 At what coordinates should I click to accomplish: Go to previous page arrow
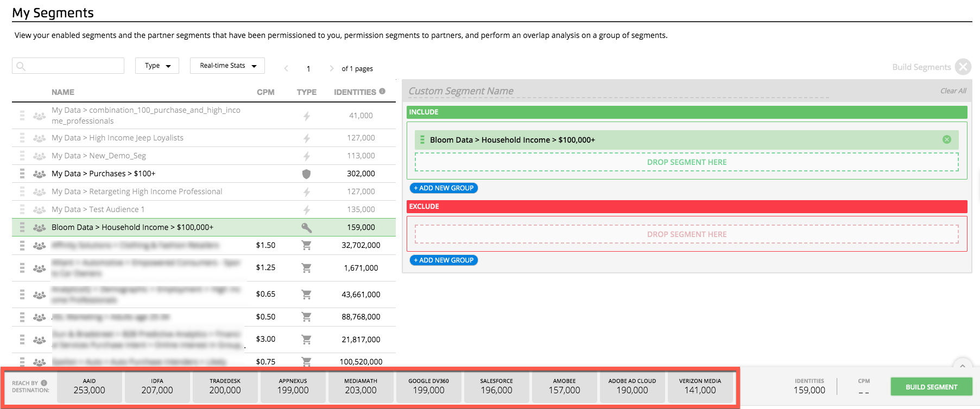click(x=286, y=68)
